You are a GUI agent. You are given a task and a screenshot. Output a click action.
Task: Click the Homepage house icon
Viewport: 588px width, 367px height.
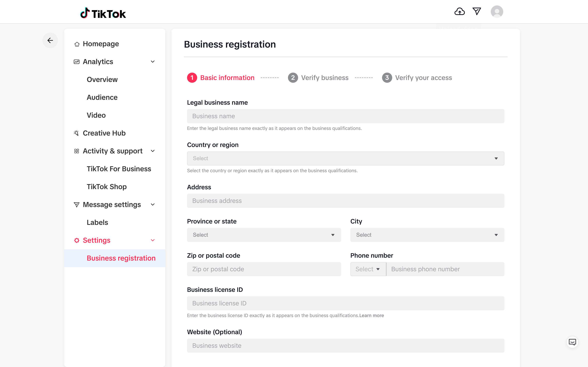(77, 44)
